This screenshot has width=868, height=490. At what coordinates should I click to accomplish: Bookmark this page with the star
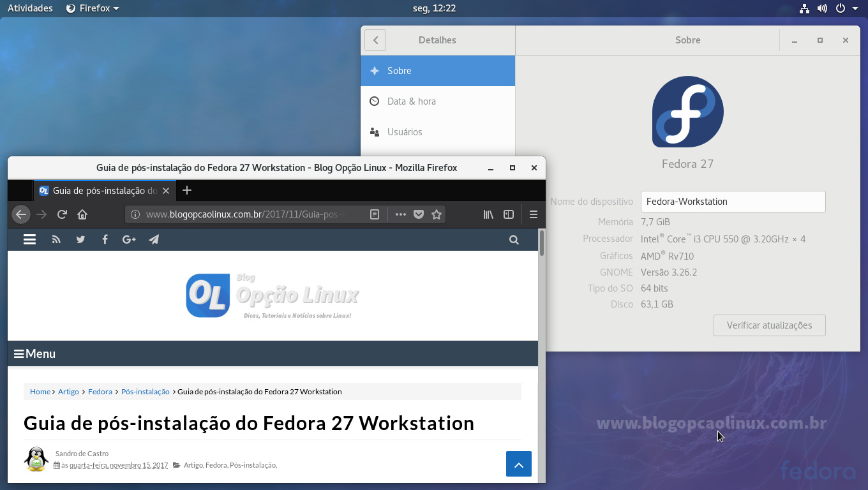pyautogui.click(x=437, y=214)
